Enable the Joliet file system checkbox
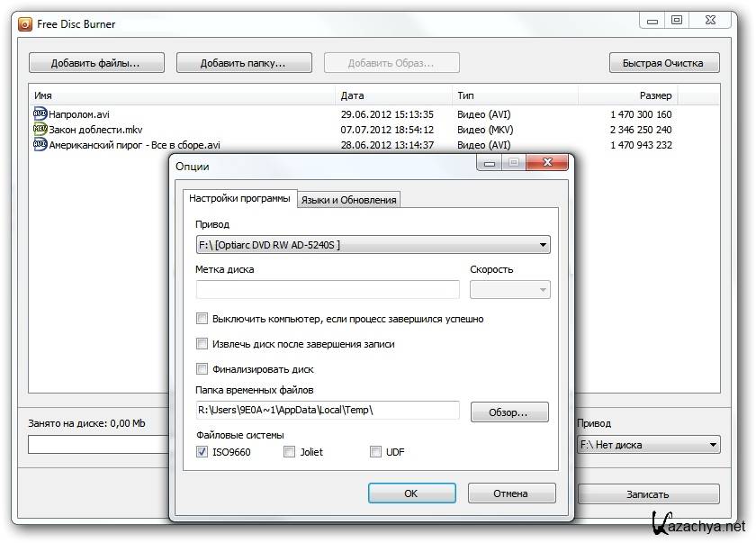Viewport: 756px width, 543px height. pyautogui.click(x=290, y=452)
